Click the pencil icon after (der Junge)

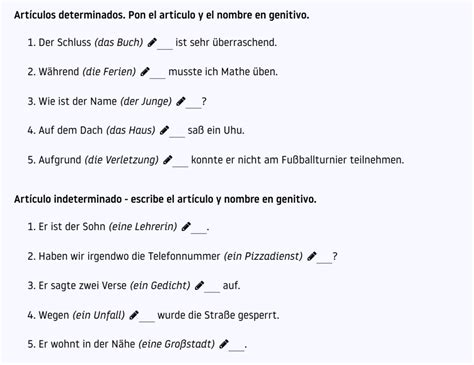click(x=181, y=101)
